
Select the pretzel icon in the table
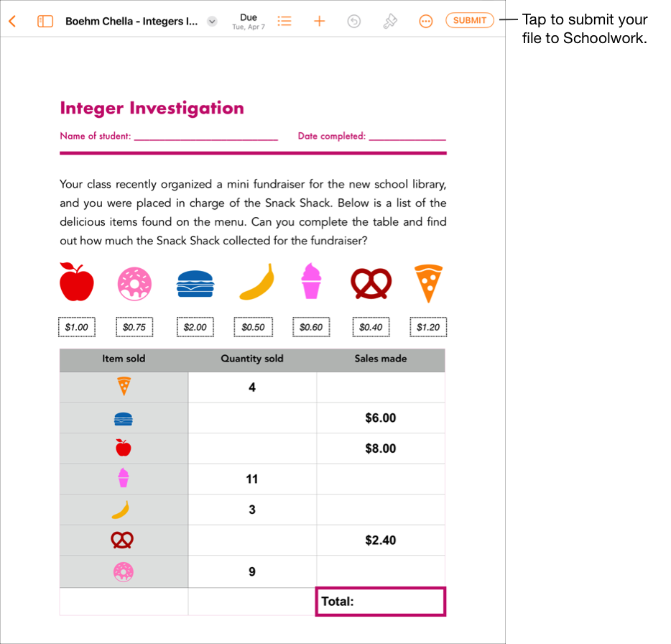[124, 540]
